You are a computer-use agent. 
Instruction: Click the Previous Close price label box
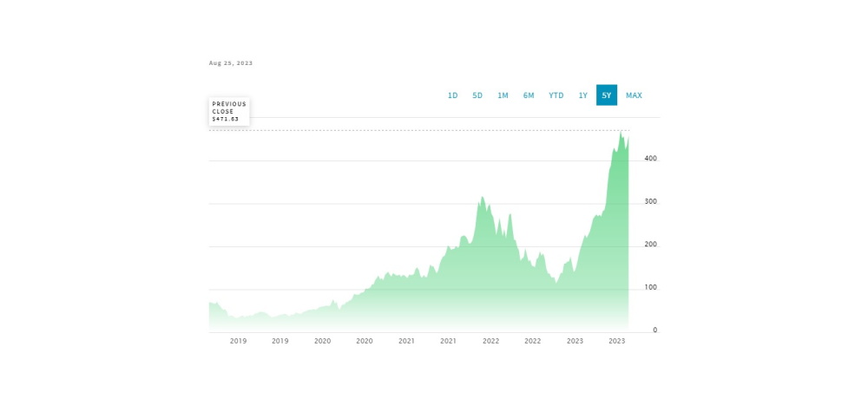pyautogui.click(x=229, y=111)
